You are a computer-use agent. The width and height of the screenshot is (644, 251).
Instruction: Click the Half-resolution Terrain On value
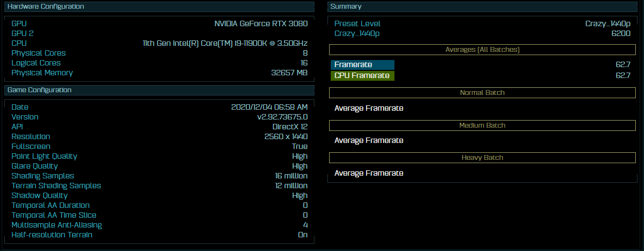(303, 235)
